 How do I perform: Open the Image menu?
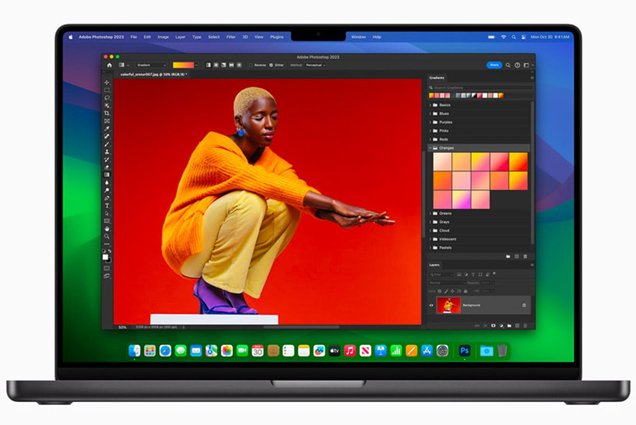tap(163, 37)
